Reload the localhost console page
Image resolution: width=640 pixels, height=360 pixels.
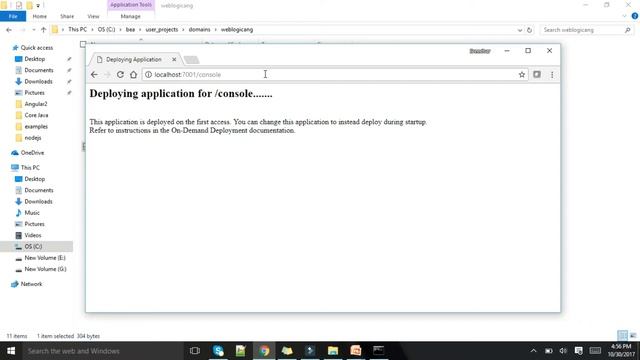tap(120, 75)
